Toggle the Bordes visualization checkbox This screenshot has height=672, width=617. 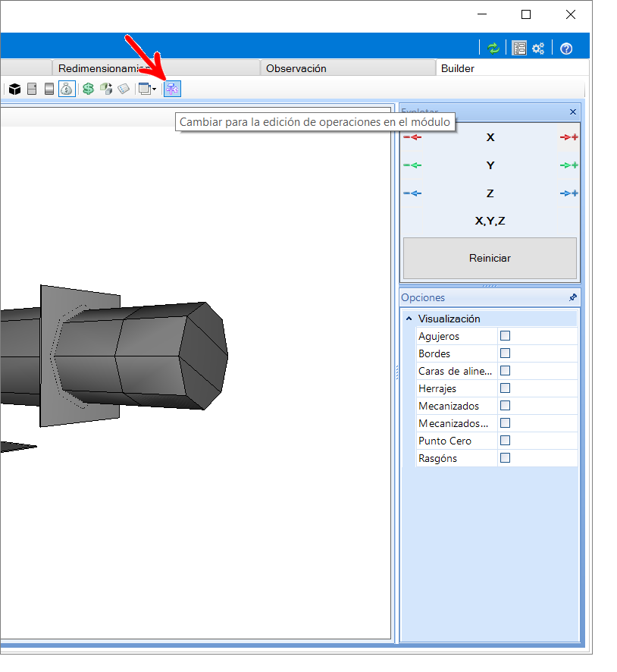[x=506, y=353]
